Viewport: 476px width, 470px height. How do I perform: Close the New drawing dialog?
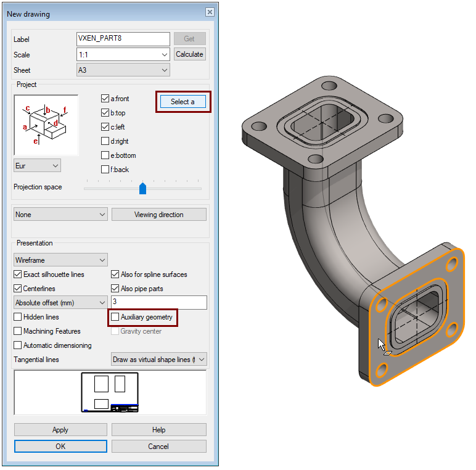click(x=209, y=13)
